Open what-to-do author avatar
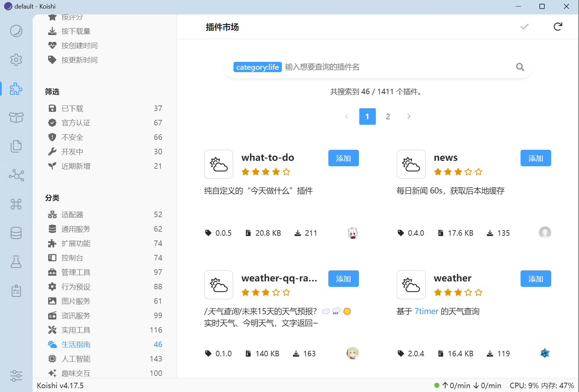Screen dimensions: 579x392 352,233
